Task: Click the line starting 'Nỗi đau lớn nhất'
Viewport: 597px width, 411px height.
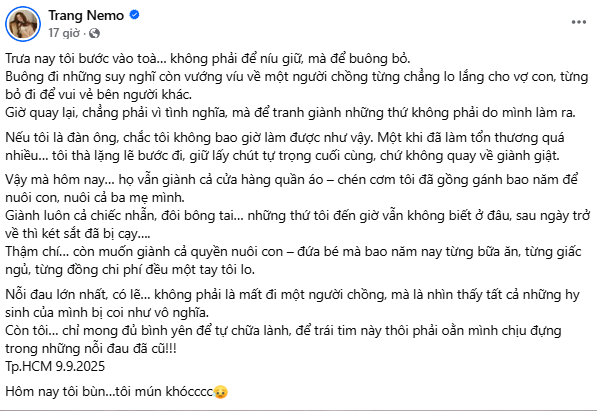Action: [292, 295]
